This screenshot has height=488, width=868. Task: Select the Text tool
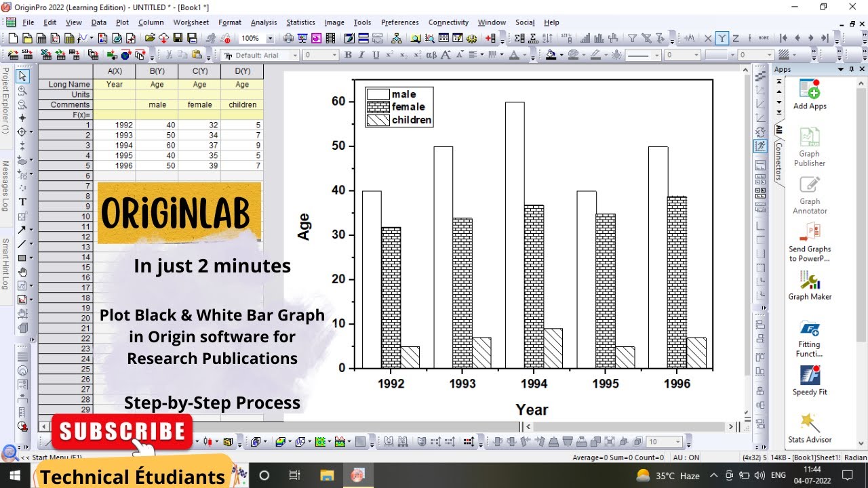[x=22, y=201]
